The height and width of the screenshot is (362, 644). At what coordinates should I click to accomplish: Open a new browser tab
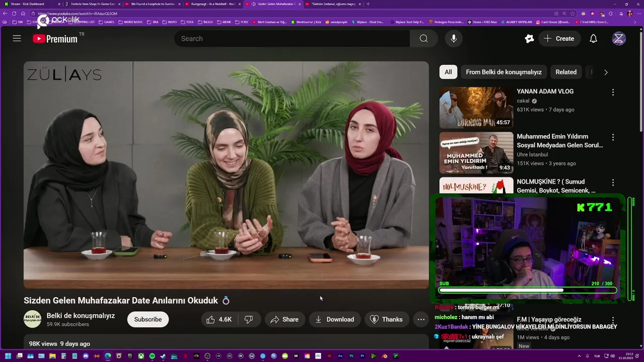[368, 4]
